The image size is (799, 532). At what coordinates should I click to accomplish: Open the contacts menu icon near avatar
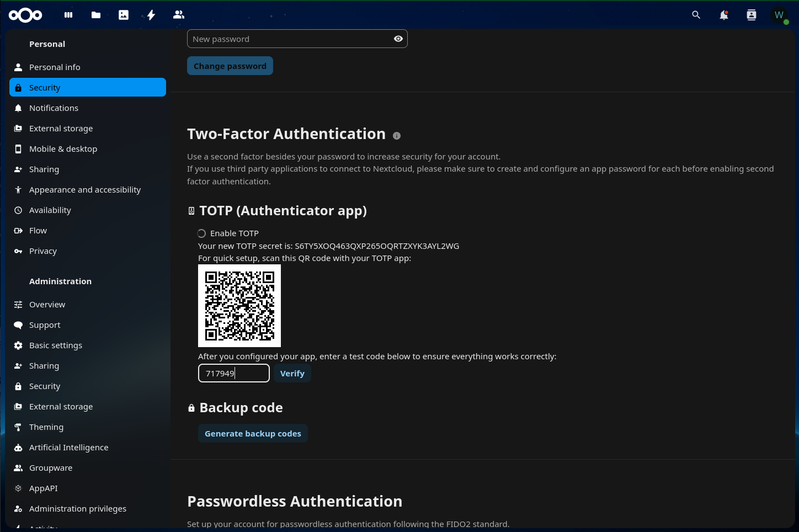[751, 15]
